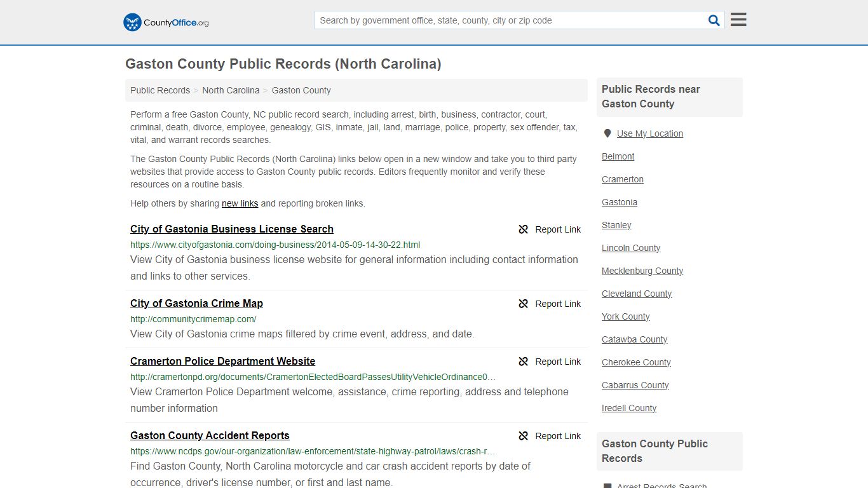Click broken-link icon for Gastonia Crime Map
The height and width of the screenshot is (488, 868).
[524, 304]
